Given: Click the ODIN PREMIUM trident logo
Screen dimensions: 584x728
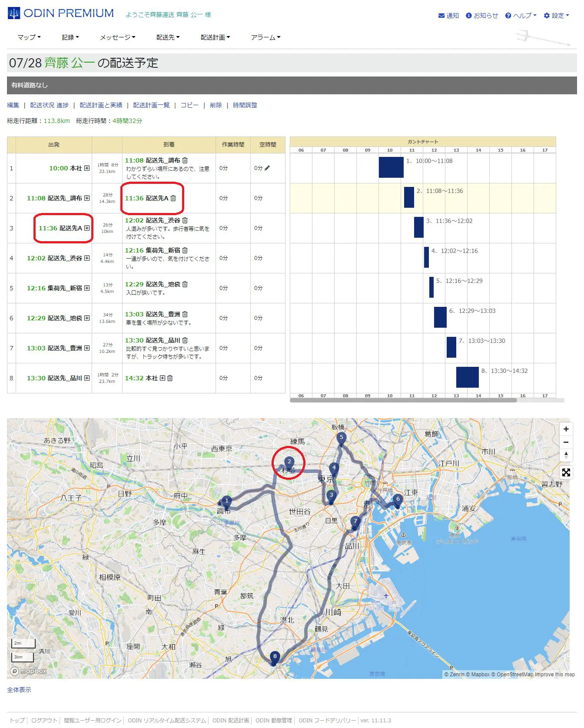Looking at the screenshot, I should click(14, 13).
